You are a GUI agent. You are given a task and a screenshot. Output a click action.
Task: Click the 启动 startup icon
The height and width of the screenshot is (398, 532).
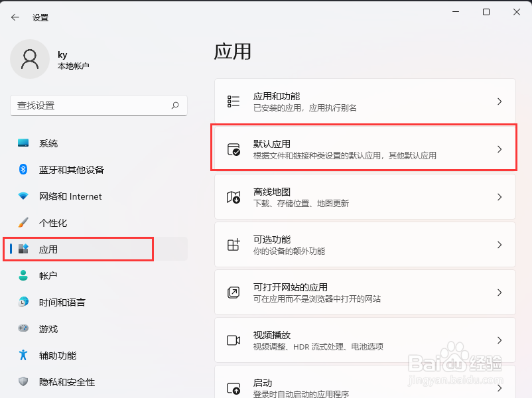(233, 389)
